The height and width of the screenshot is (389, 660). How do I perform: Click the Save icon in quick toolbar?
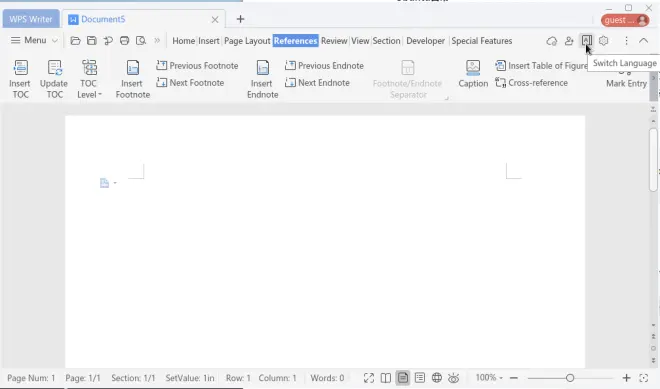pos(91,41)
